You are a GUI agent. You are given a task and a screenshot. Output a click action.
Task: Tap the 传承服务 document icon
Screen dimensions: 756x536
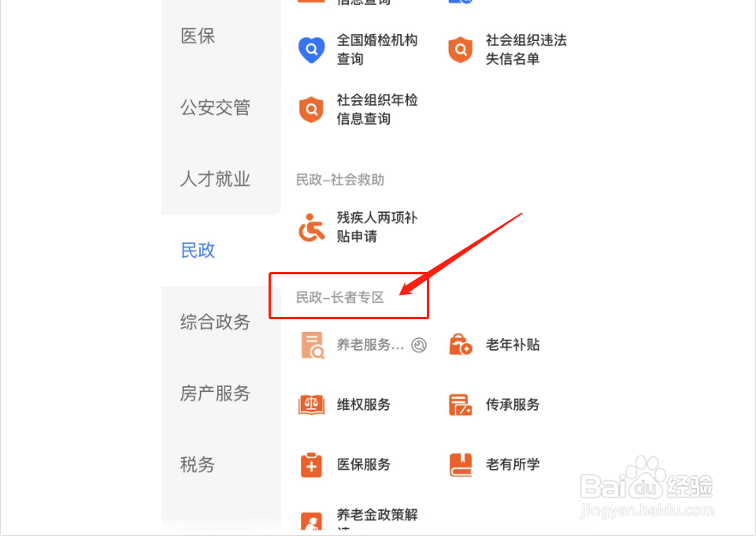461,405
